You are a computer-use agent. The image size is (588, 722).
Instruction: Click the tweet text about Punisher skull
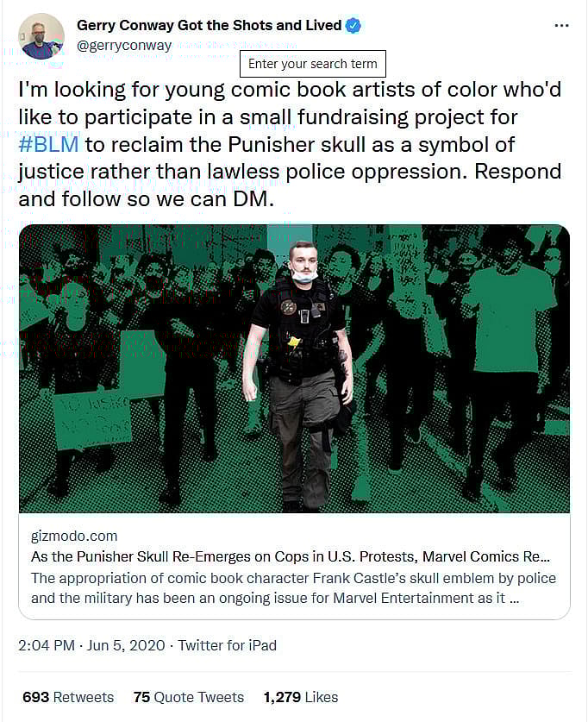pyautogui.click(x=290, y=144)
